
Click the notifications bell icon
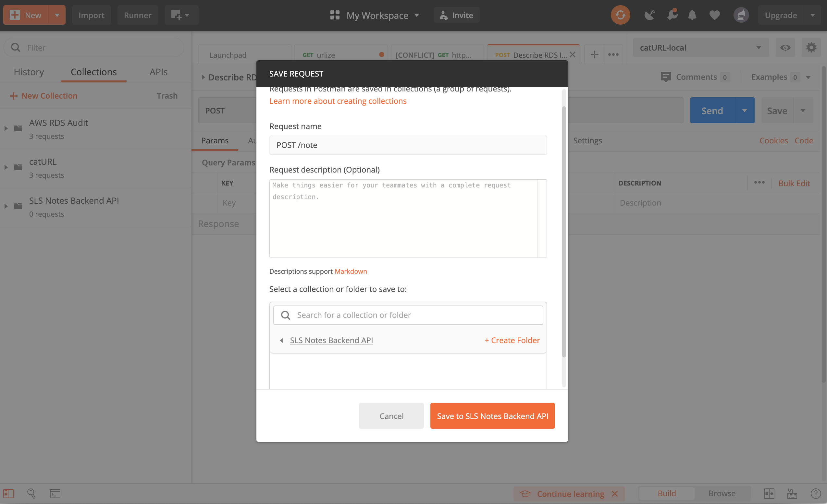692,15
